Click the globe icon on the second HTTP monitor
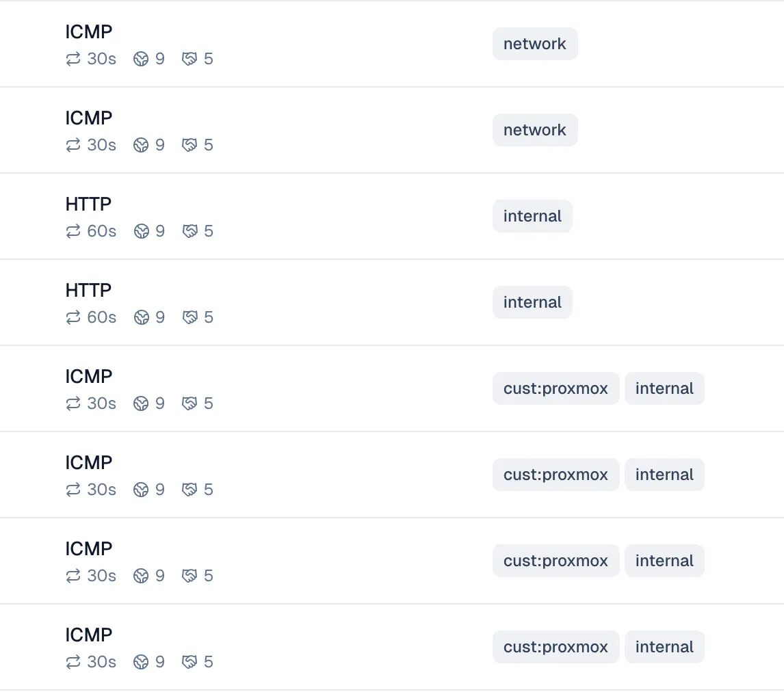 [142, 317]
